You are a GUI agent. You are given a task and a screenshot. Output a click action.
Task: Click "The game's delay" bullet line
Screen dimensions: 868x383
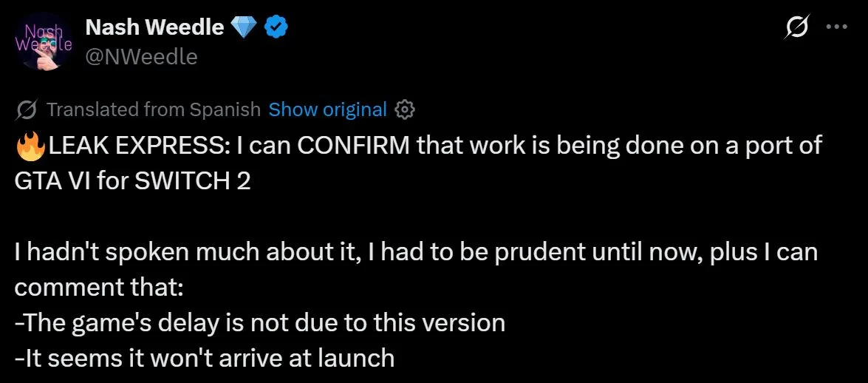tap(260, 322)
